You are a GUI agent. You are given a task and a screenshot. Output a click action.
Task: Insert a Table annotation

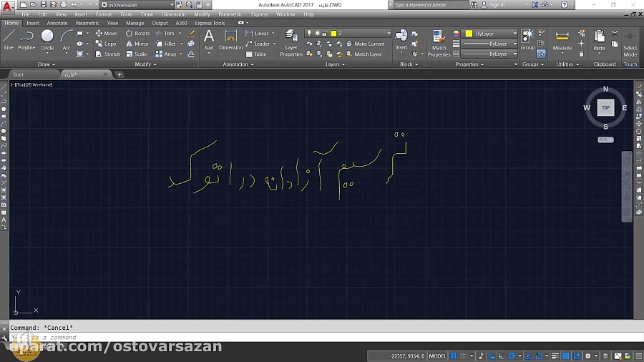coord(256,54)
